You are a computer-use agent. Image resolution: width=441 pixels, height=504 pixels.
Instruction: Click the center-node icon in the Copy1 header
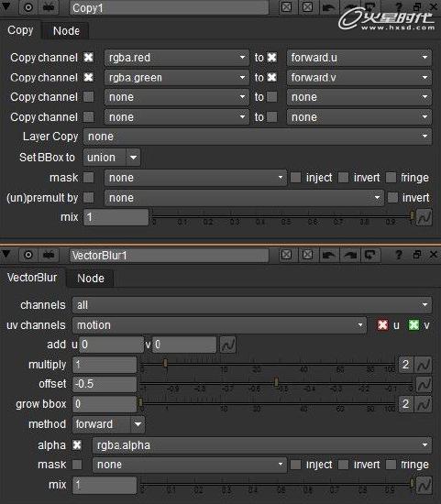[28, 7]
